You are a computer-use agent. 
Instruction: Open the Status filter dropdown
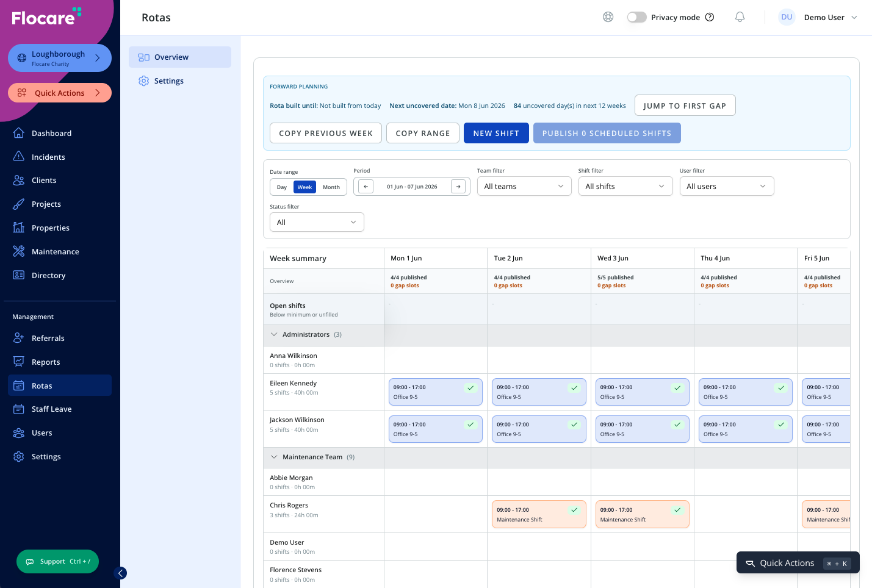(317, 222)
